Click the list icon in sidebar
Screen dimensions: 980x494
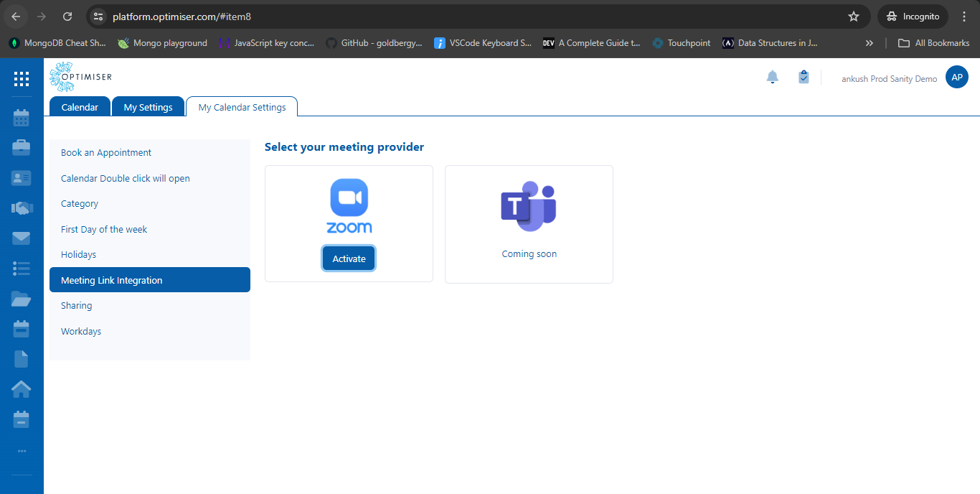click(22, 269)
